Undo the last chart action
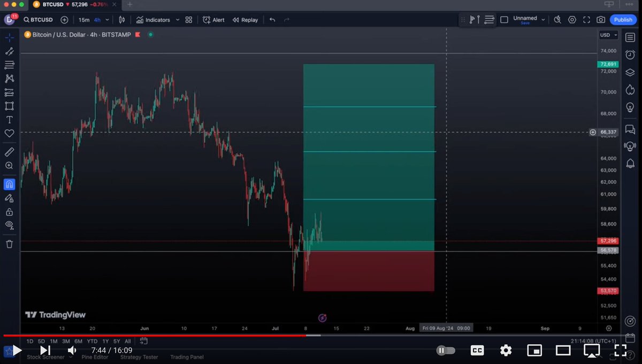This screenshot has width=642, height=364. (x=272, y=20)
